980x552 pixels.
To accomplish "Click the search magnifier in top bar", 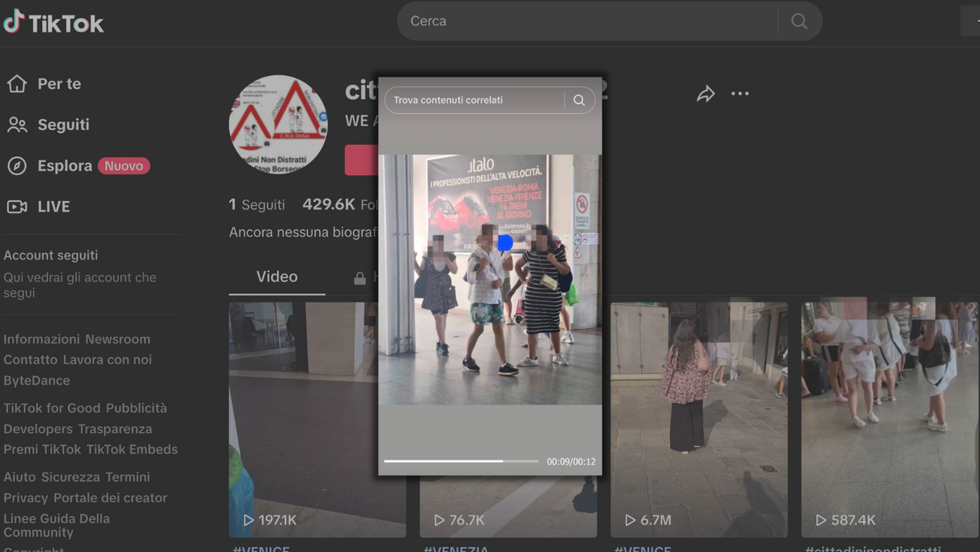I will tap(799, 21).
